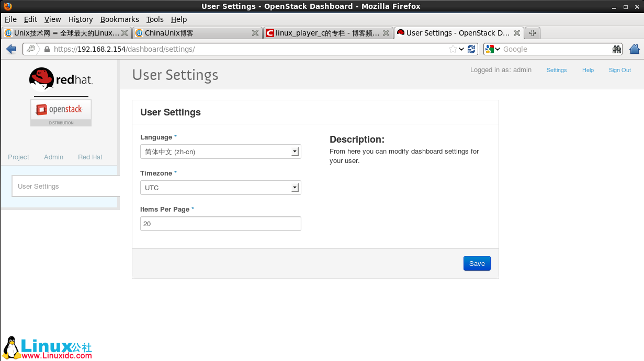Open the Bookmarks menu
644x361 pixels.
[120, 19]
